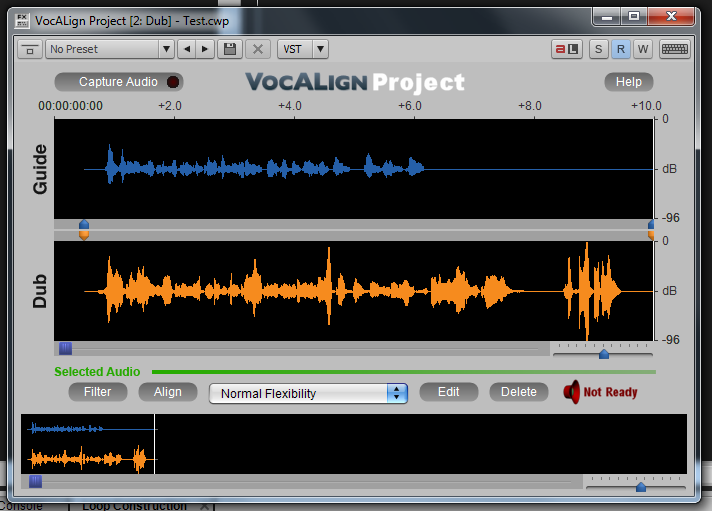Click the Filter button
712x511 pixels.
(x=97, y=392)
